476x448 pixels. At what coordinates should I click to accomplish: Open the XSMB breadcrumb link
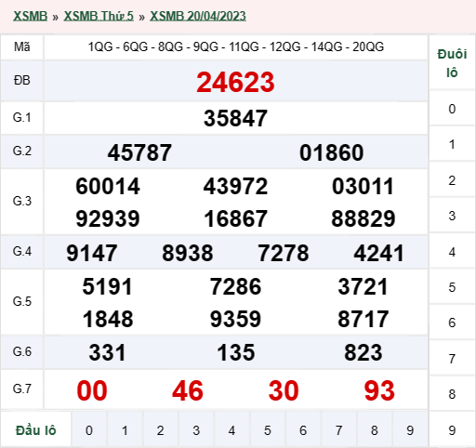click(x=30, y=16)
